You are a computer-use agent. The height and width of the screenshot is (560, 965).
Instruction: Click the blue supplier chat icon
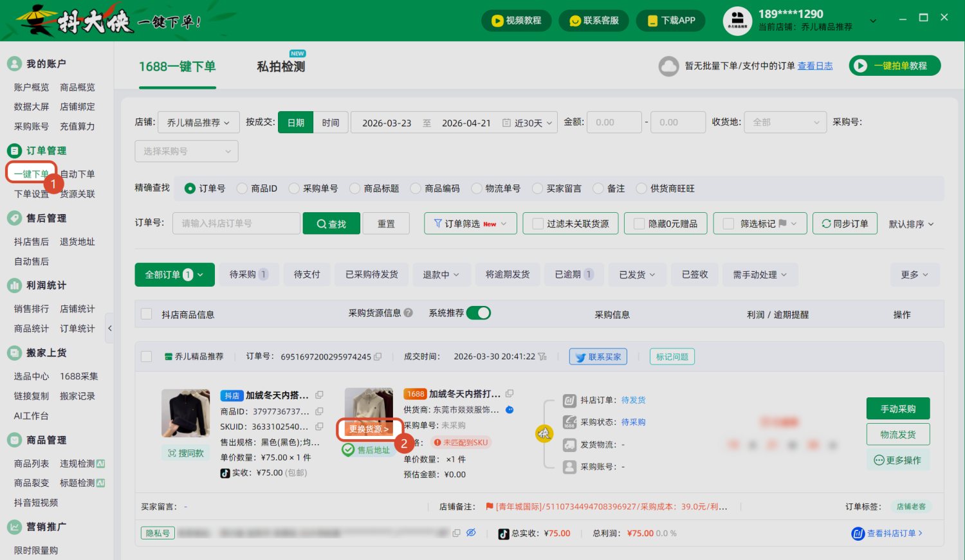[510, 410]
